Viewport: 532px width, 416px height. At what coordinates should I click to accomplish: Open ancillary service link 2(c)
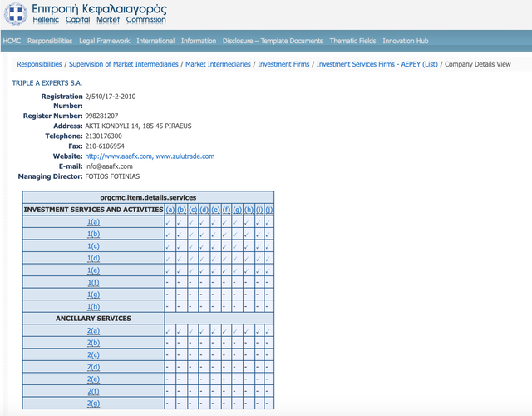[x=94, y=355]
